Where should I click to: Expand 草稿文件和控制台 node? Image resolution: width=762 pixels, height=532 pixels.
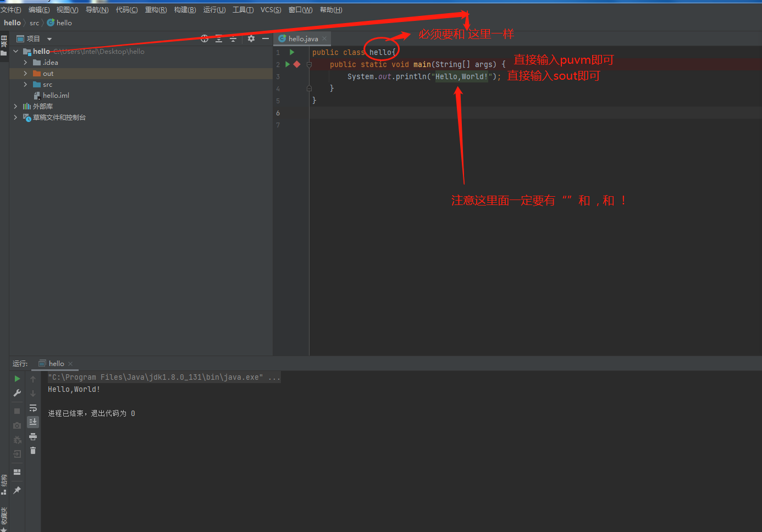(15, 117)
